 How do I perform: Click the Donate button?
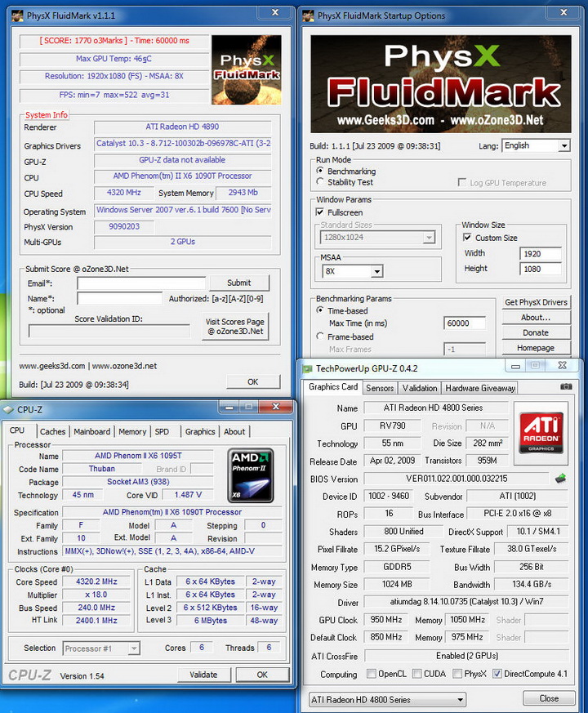click(537, 332)
